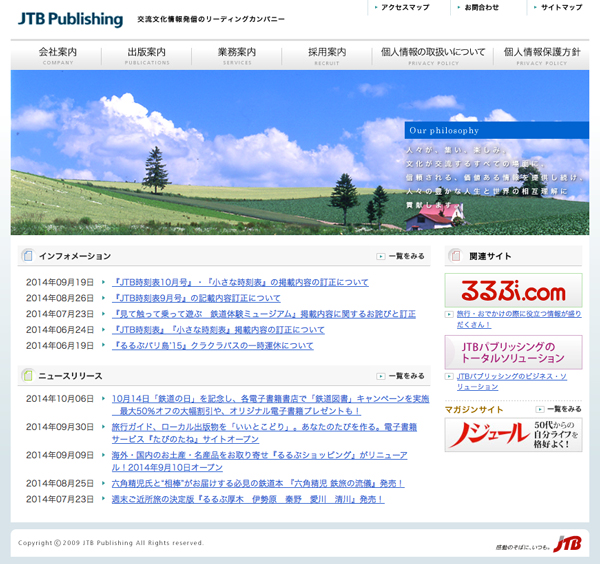This screenshot has width=600, height=564.
Task: Click the red JTB logo in footer
Action: coord(567,543)
